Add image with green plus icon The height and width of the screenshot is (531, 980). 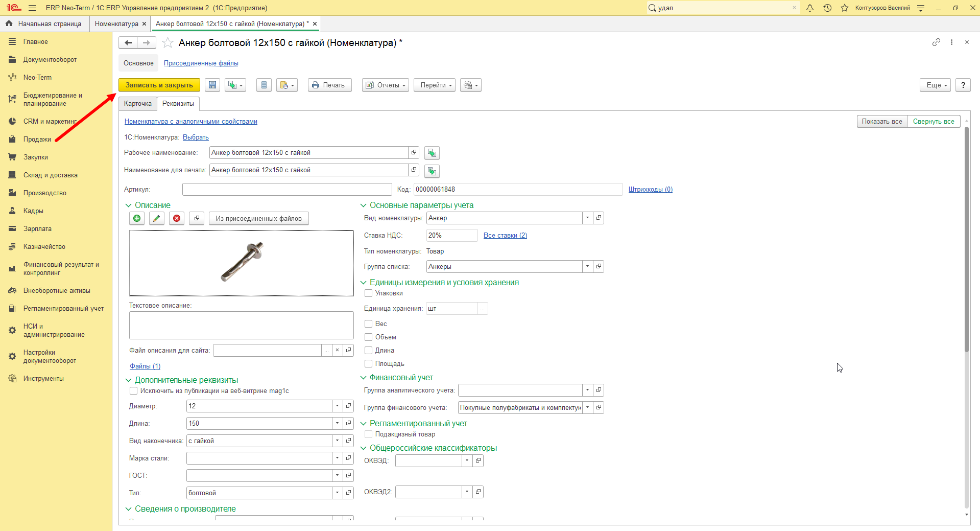point(137,218)
